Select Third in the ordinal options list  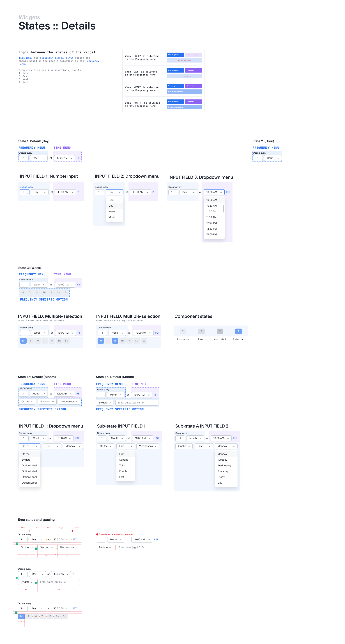122,465
